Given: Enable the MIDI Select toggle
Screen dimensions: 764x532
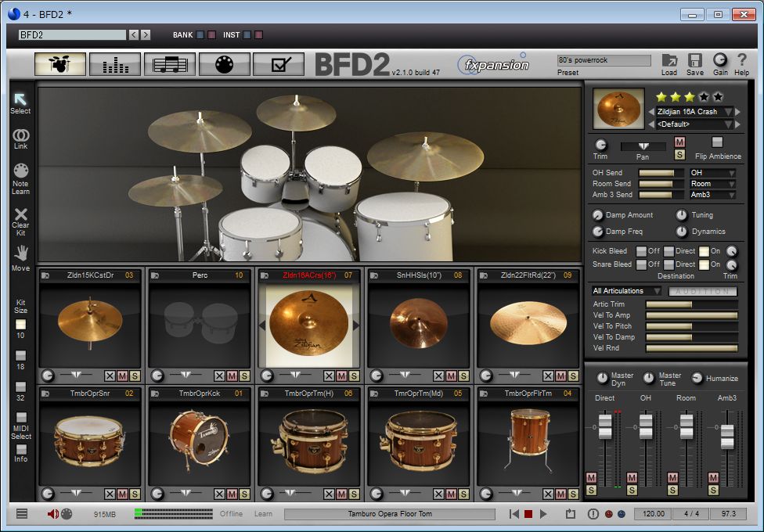Looking at the screenshot, I should point(21,418).
